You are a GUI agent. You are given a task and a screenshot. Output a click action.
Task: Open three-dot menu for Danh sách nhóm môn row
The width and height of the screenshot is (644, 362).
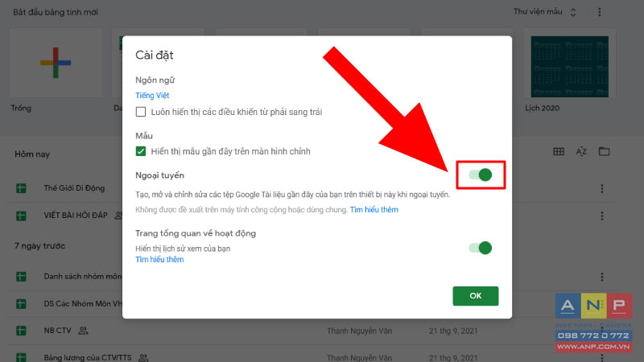[x=602, y=277]
